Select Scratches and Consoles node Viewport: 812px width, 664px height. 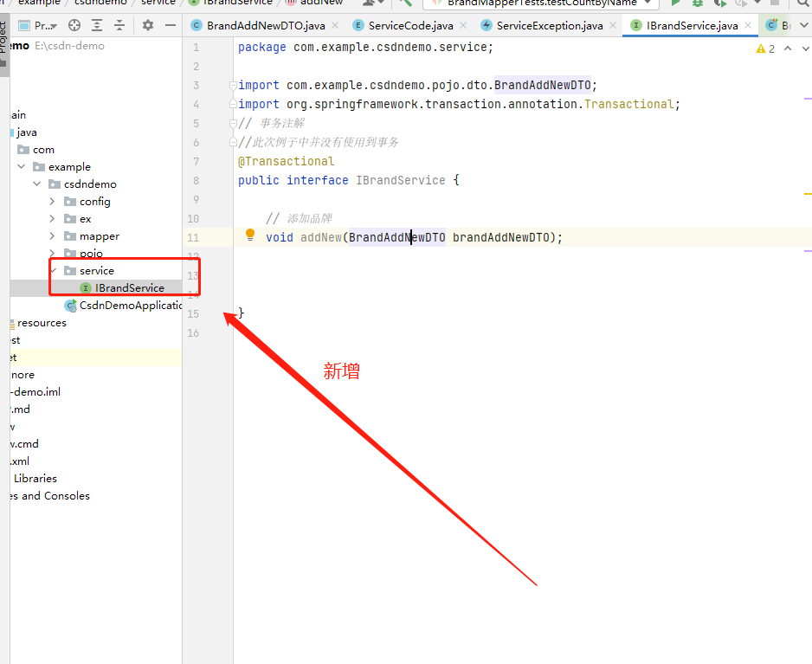click(x=49, y=496)
